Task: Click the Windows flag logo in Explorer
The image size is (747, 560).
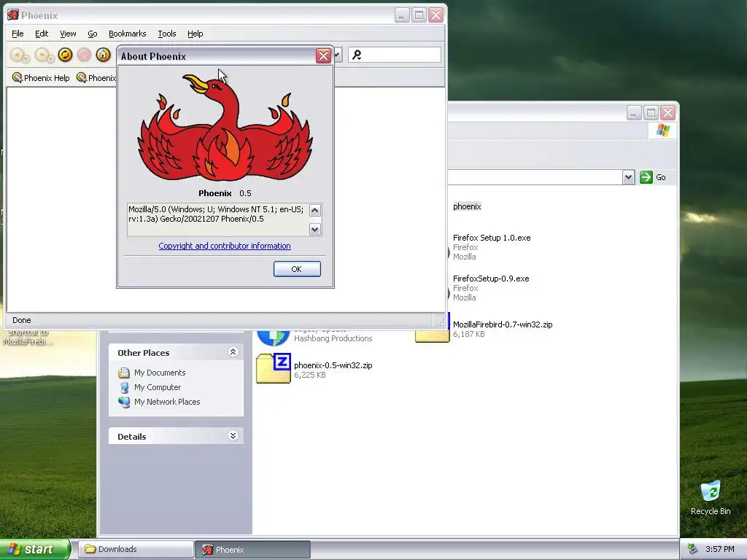Action: (x=662, y=130)
